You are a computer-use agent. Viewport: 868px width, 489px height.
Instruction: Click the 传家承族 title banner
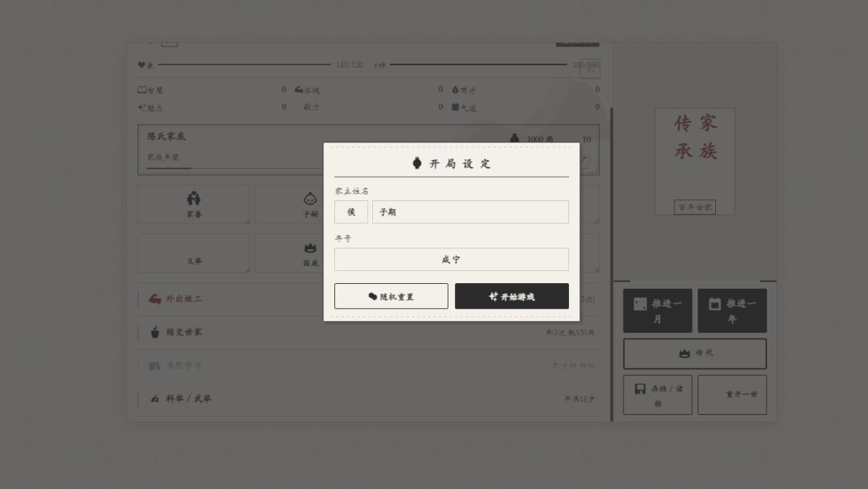[x=694, y=161]
